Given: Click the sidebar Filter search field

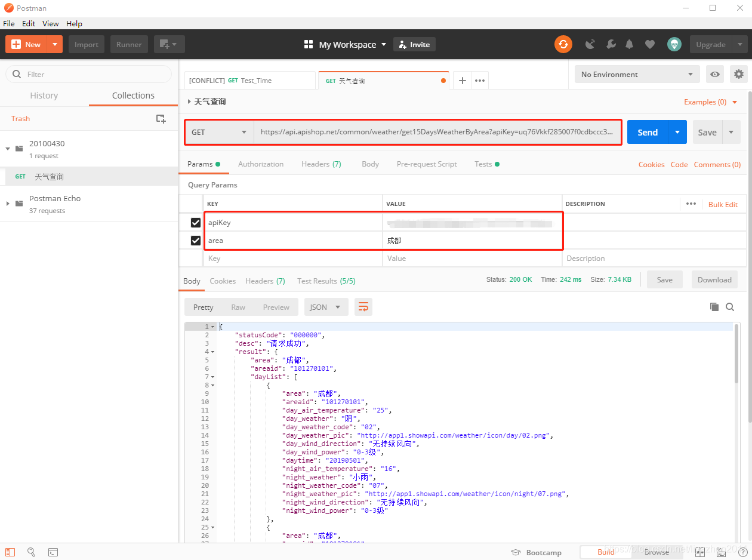Looking at the screenshot, I should (88, 74).
